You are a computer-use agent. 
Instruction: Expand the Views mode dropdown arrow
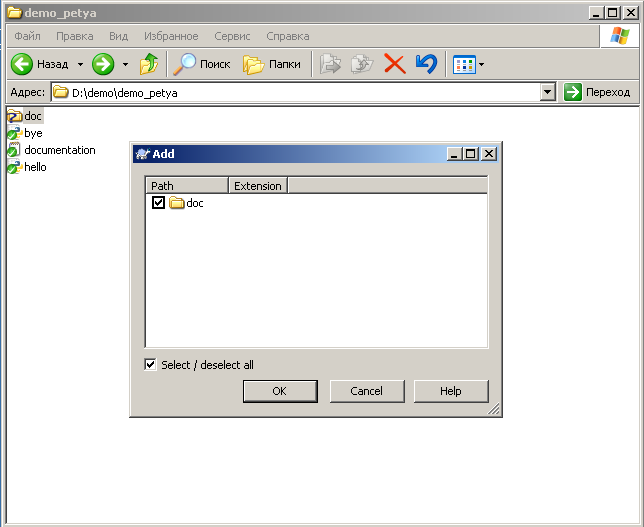pyautogui.click(x=481, y=64)
